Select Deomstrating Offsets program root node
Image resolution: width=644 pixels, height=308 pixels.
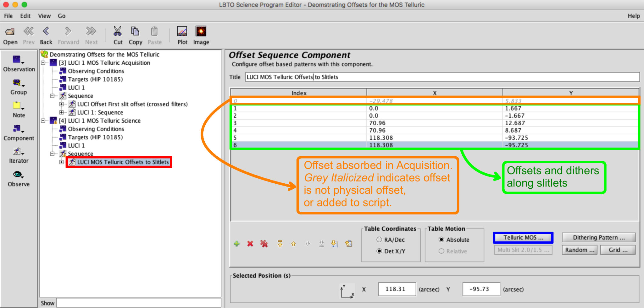click(x=104, y=55)
